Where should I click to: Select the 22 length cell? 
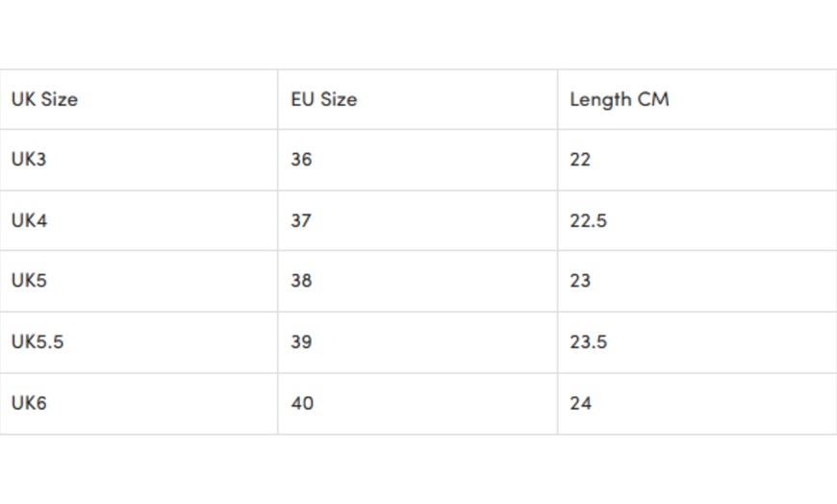coord(580,160)
